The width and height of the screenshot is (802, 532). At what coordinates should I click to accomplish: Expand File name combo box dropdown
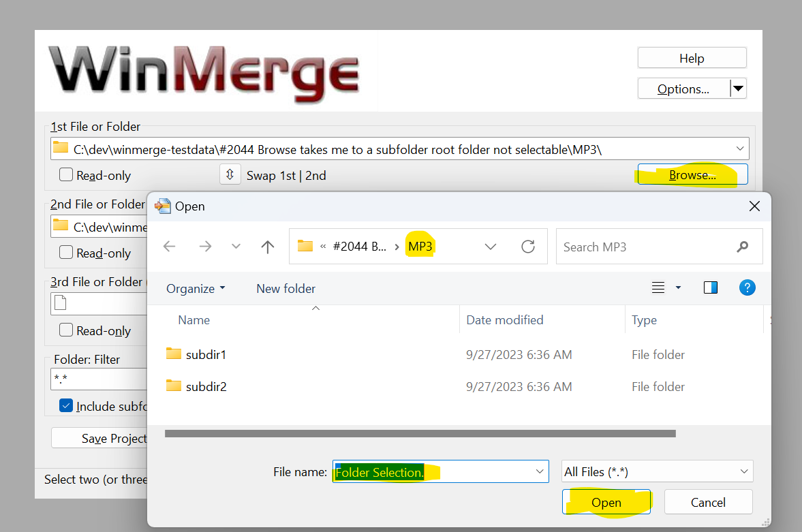pos(540,471)
